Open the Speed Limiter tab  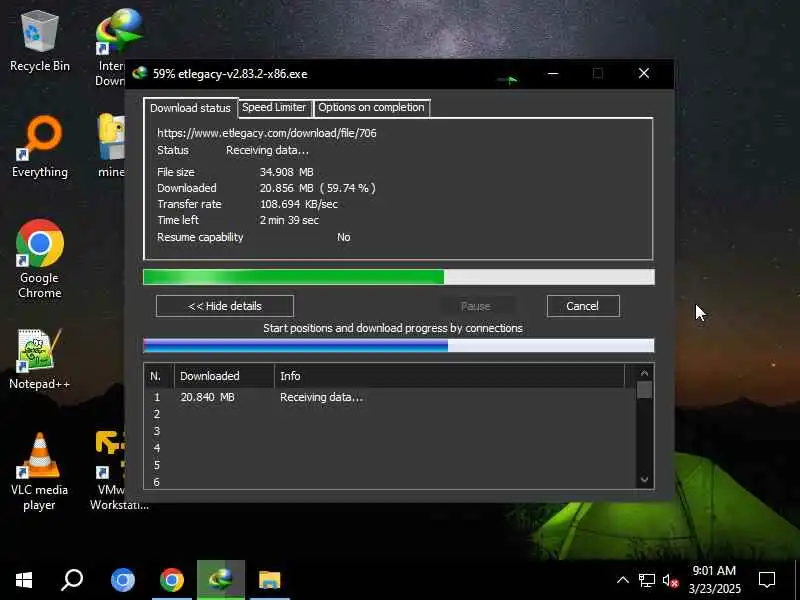tap(274, 107)
